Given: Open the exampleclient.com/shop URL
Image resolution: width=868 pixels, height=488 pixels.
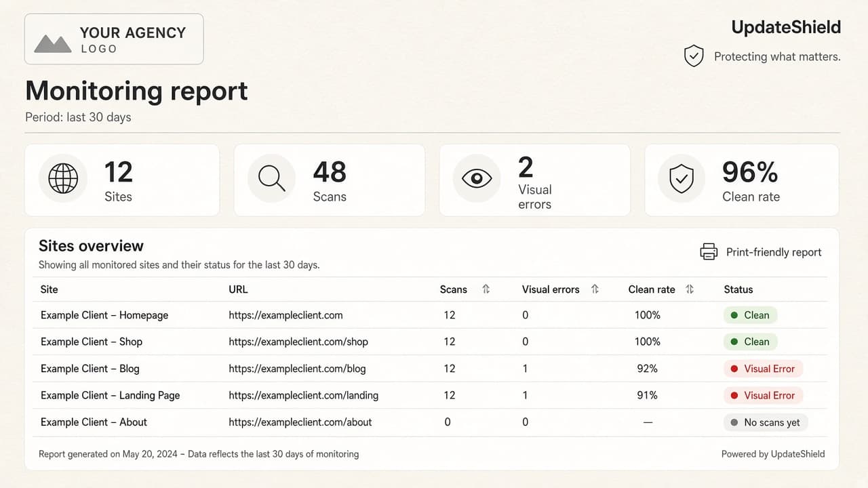Looking at the screenshot, I should tap(298, 342).
